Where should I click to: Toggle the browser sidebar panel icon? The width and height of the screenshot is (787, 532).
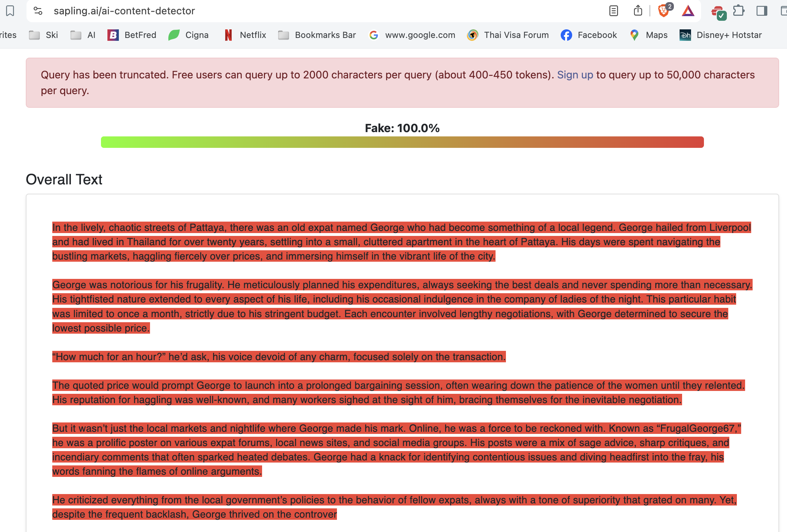(762, 11)
